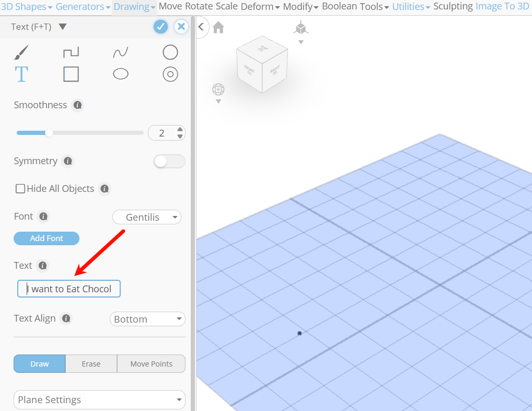Select the ring (concentric circle) tool
Screen dimensions: 532x411
point(170,74)
